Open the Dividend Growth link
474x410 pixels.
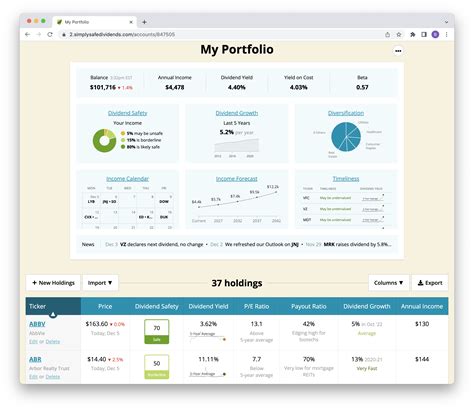237,113
